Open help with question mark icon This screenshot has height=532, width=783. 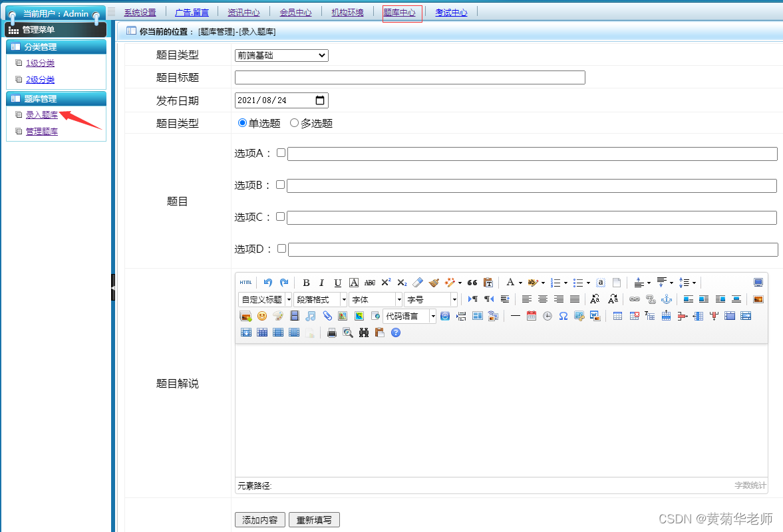(x=396, y=332)
